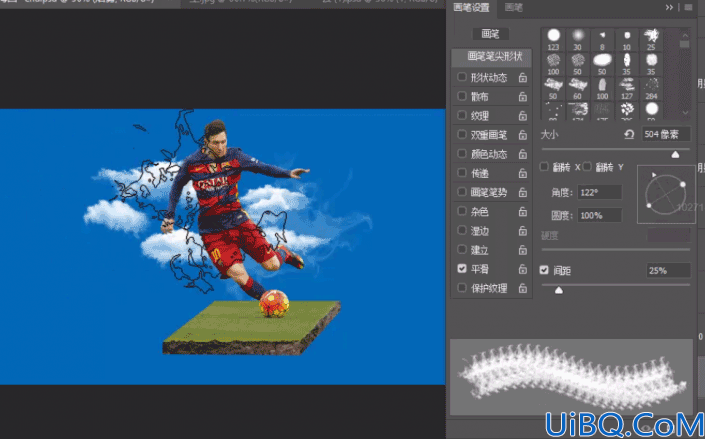Click the 硬度 hardness slider track
705x439 pixels.
click(616, 249)
